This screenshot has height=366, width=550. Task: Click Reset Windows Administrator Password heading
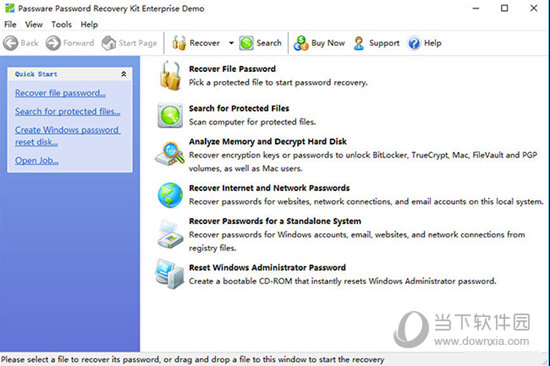coord(267,267)
